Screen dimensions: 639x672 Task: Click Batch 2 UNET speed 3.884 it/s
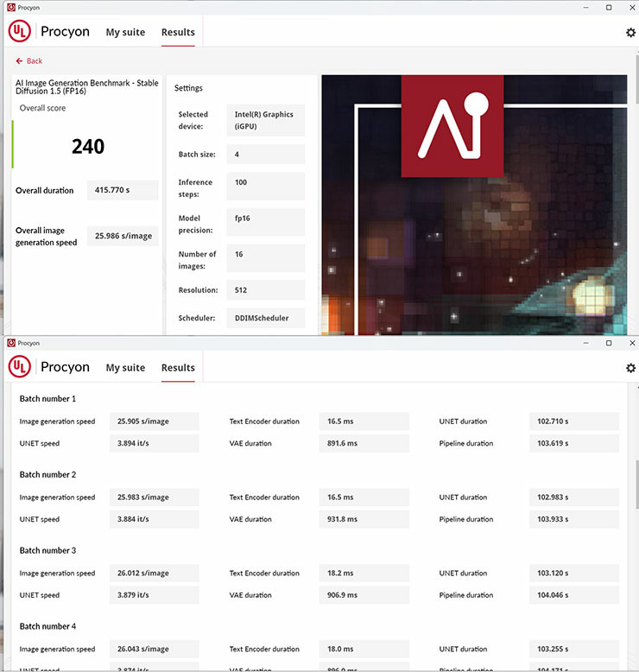(155, 519)
